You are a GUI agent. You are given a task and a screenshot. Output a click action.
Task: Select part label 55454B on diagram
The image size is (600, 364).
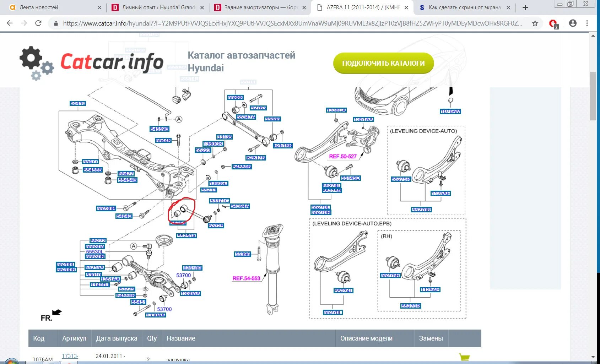pyautogui.click(x=128, y=180)
